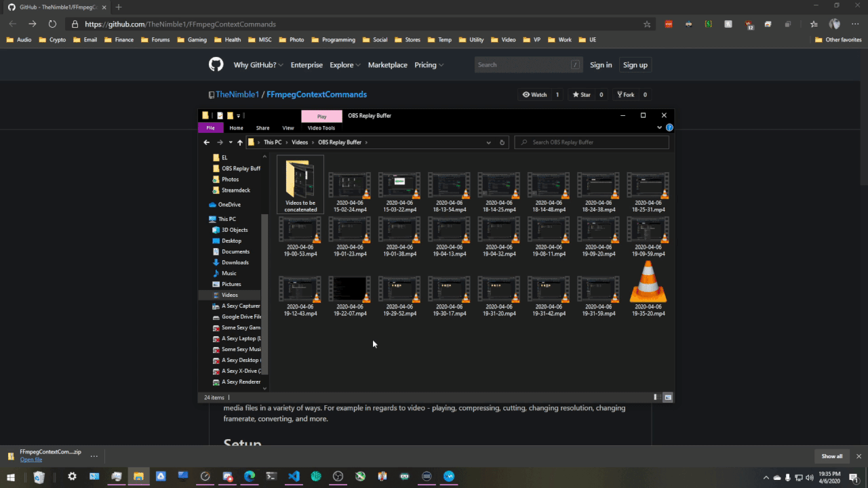The width and height of the screenshot is (868, 488).
Task: Open Visual Studio Code from taskbar
Action: [294, 476]
